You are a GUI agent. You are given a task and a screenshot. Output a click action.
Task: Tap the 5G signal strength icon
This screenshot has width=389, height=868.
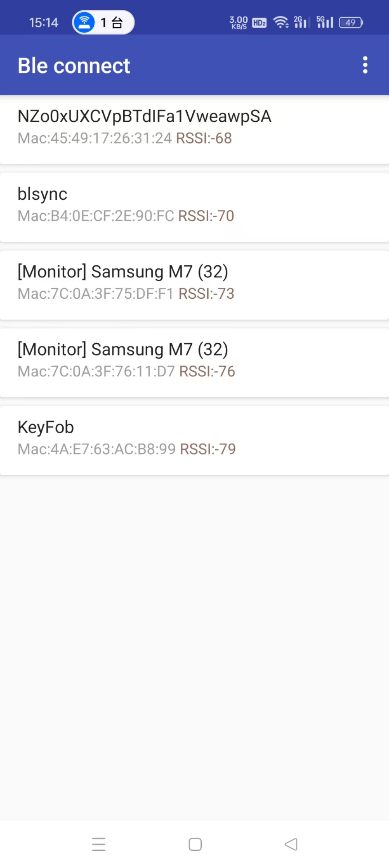pyautogui.click(x=325, y=22)
